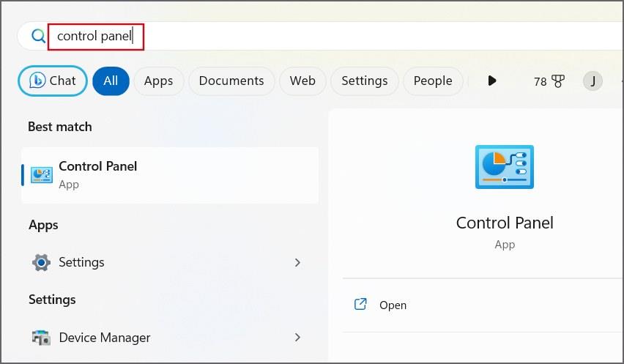Expand the Settings app result chevron
Screen dimensions: 624x364
pyautogui.click(x=297, y=262)
